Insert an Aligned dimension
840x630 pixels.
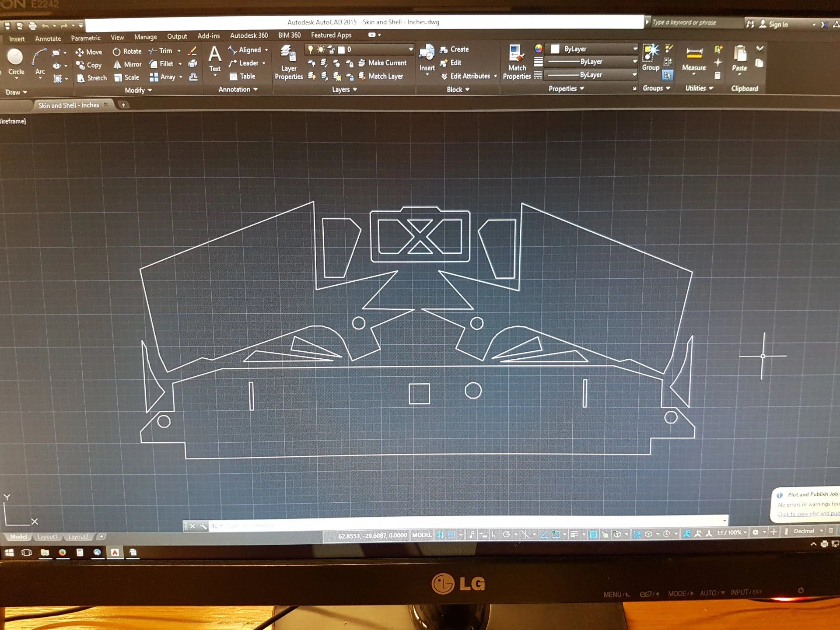tap(245, 50)
